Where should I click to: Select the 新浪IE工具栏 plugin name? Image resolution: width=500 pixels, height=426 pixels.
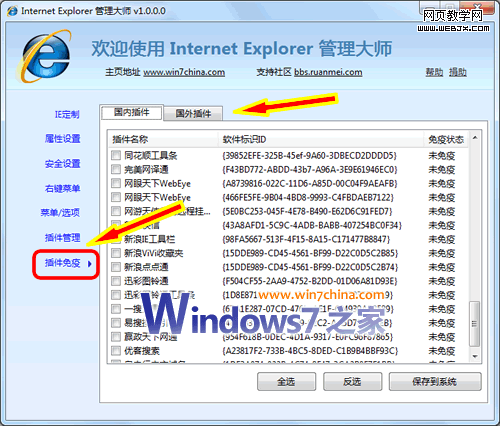tap(149, 239)
